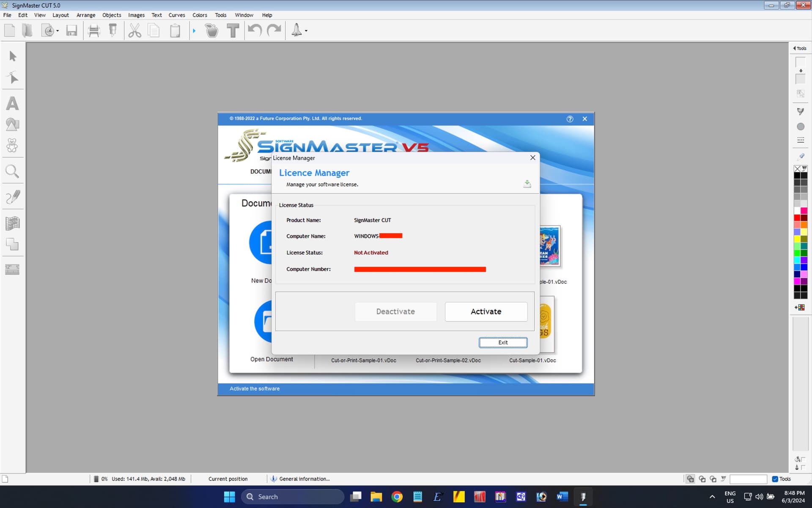Open the Arrange menu
This screenshot has height=508, width=812.
[x=86, y=15]
